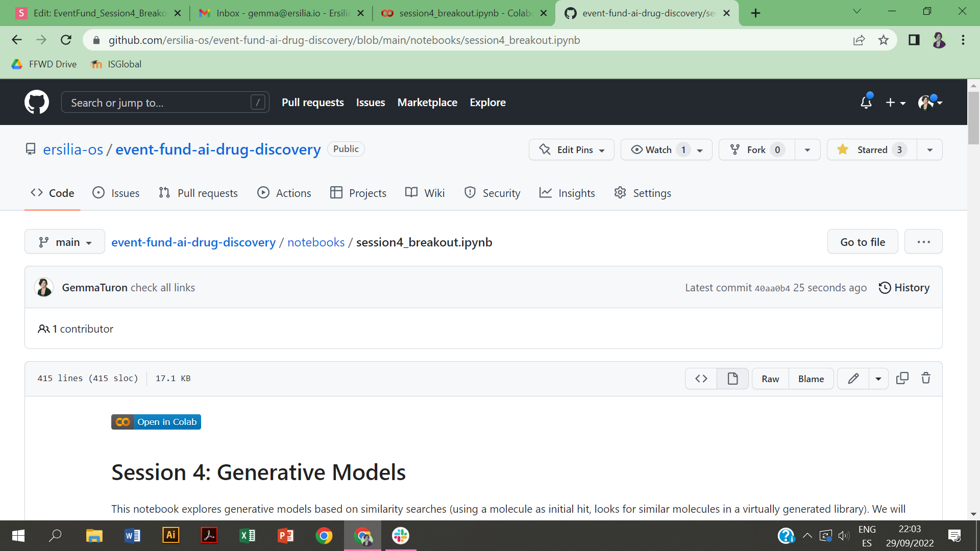Bookmark this page with star icon
This screenshot has height=551, width=980.
click(x=884, y=40)
